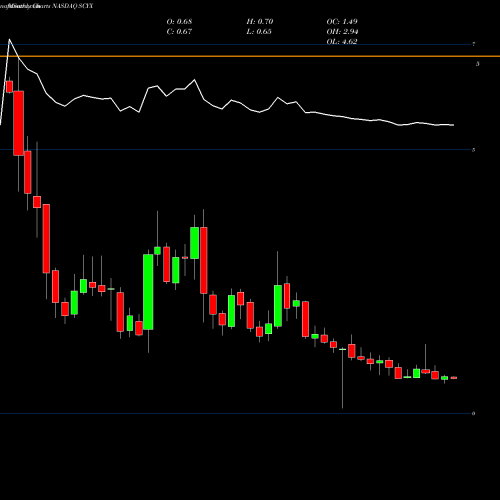The width and height of the screenshot is (500, 500).
Task: Click the orange horizontal level line
Action: (250, 56)
